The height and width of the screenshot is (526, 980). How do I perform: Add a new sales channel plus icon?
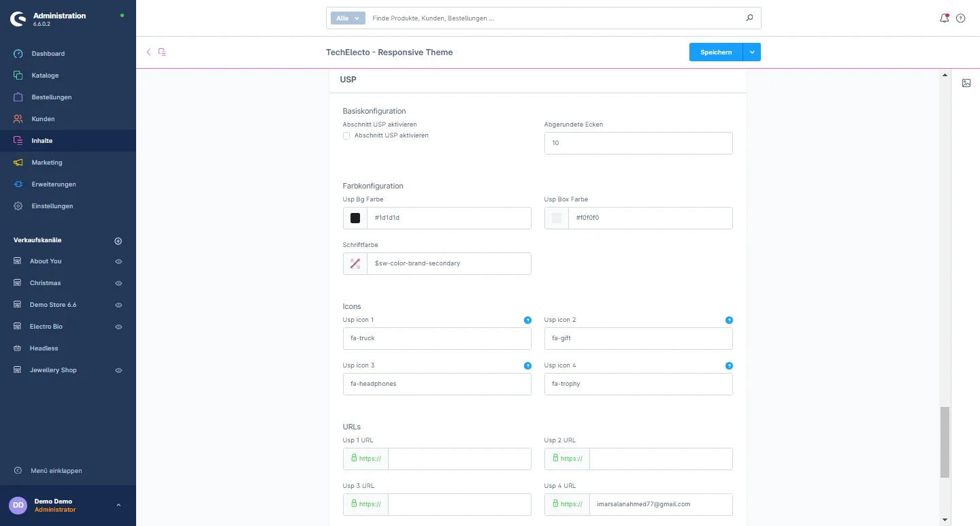(x=118, y=241)
